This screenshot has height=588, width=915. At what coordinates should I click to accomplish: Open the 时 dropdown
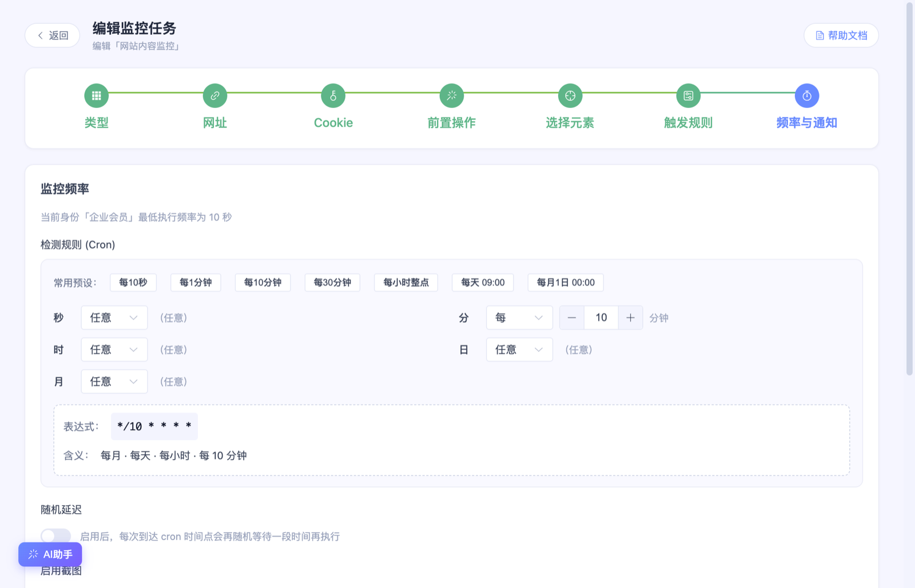[114, 350]
